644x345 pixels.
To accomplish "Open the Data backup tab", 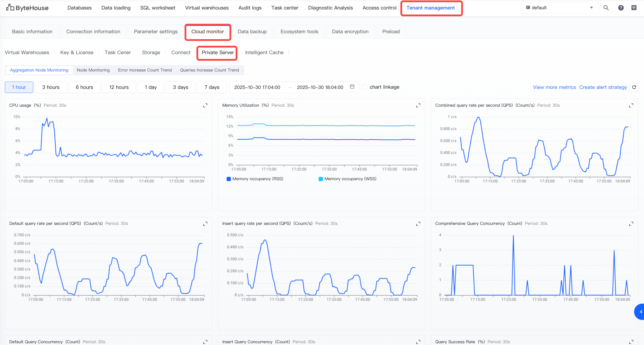I will pos(252,31).
